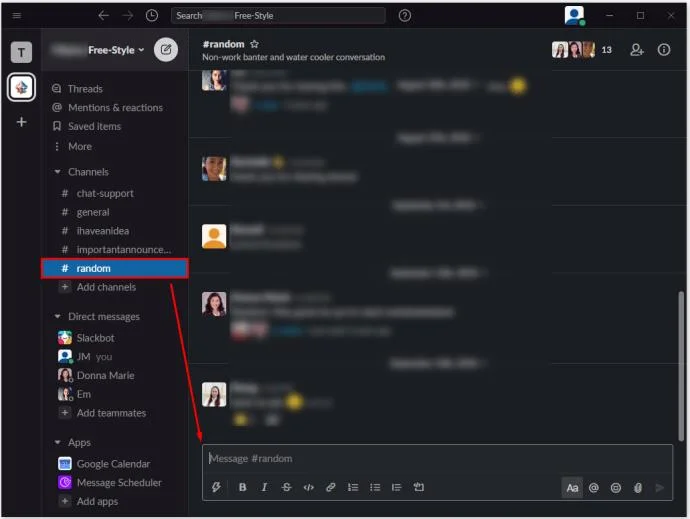Add people to channel icon

coord(637,50)
